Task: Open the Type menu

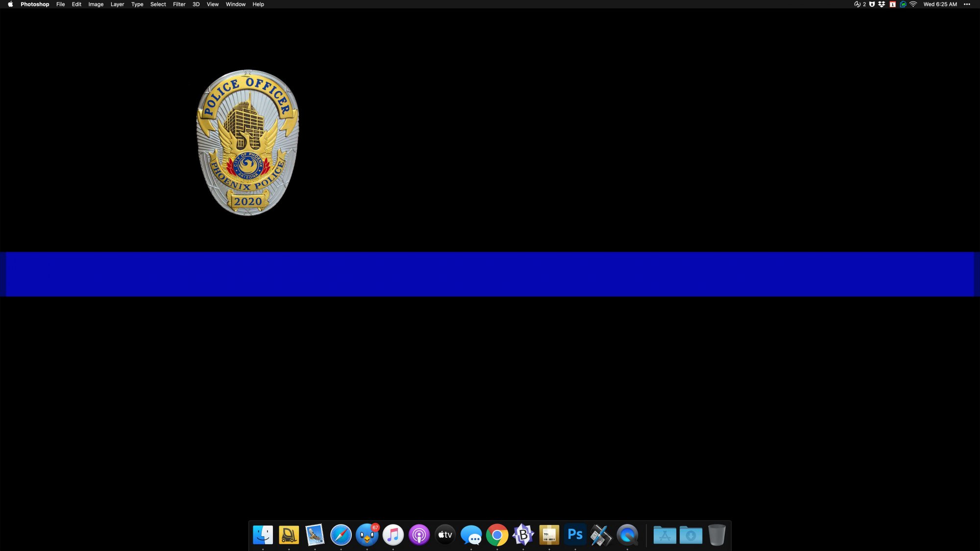Action: (137, 4)
